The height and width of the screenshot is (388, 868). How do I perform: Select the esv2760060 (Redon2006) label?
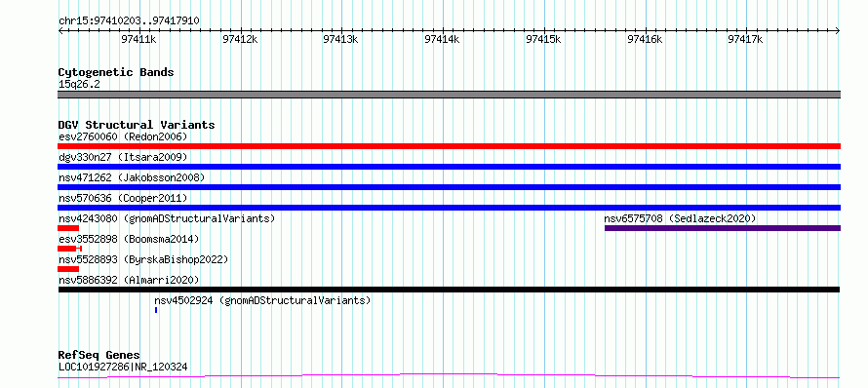123,136
